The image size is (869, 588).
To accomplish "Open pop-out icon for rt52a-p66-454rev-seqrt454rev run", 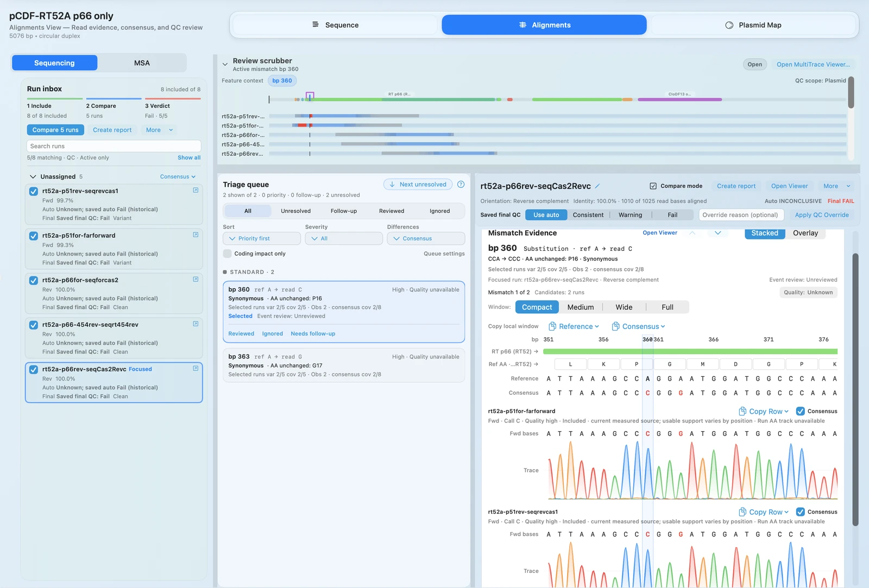I will [196, 324].
